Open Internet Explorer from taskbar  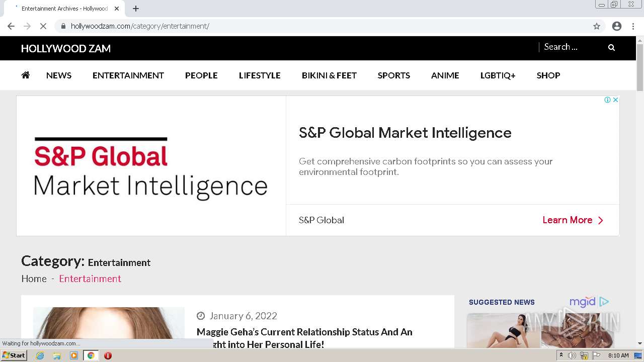[x=40, y=355]
